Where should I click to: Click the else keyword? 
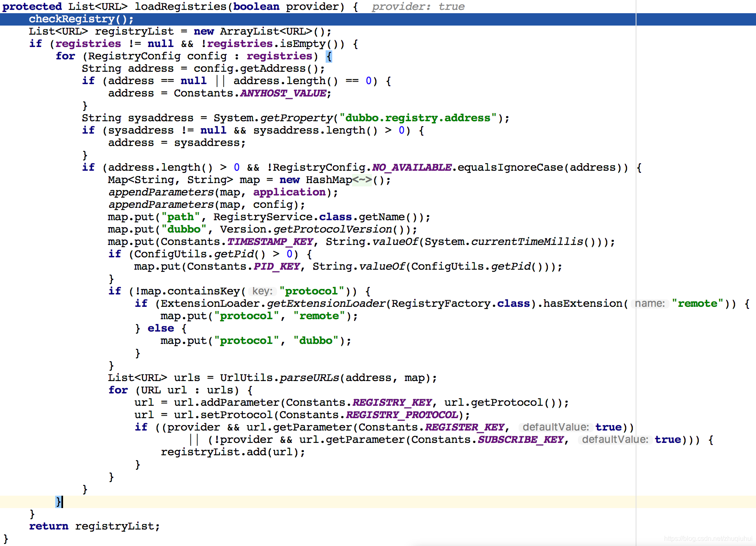pyautogui.click(x=161, y=328)
